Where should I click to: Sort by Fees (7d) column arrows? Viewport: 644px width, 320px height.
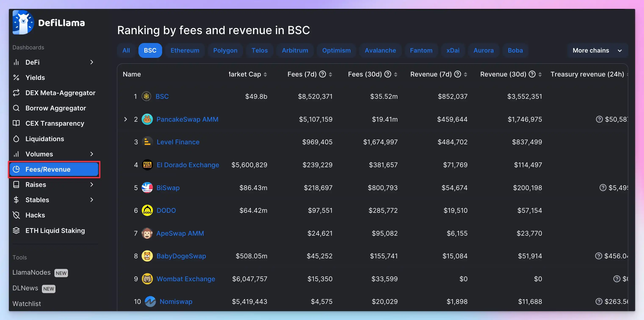pos(330,74)
